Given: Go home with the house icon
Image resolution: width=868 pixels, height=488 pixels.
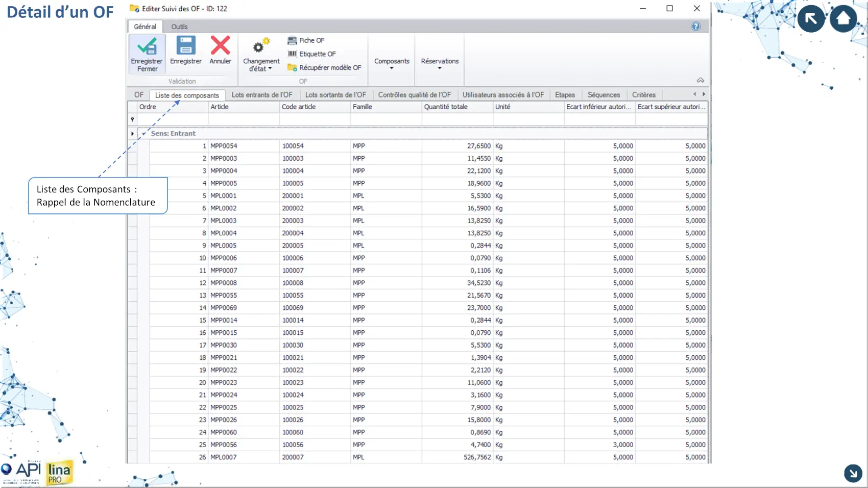Looking at the screenshot, I should click(x=843, y=19).
